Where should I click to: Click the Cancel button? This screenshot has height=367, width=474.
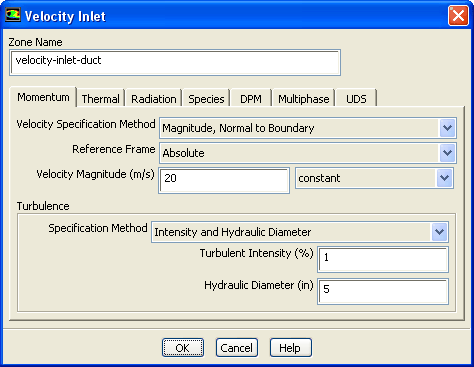[x=237, y=348]
